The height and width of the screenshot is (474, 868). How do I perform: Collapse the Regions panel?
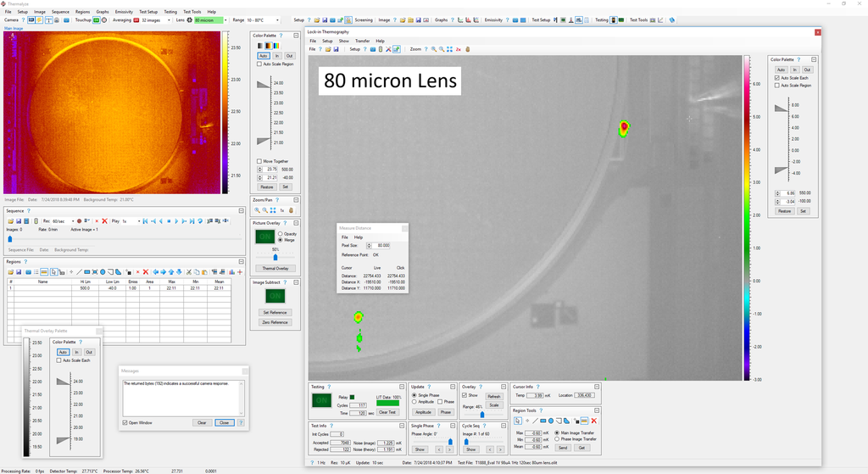(x=242, y=261)
